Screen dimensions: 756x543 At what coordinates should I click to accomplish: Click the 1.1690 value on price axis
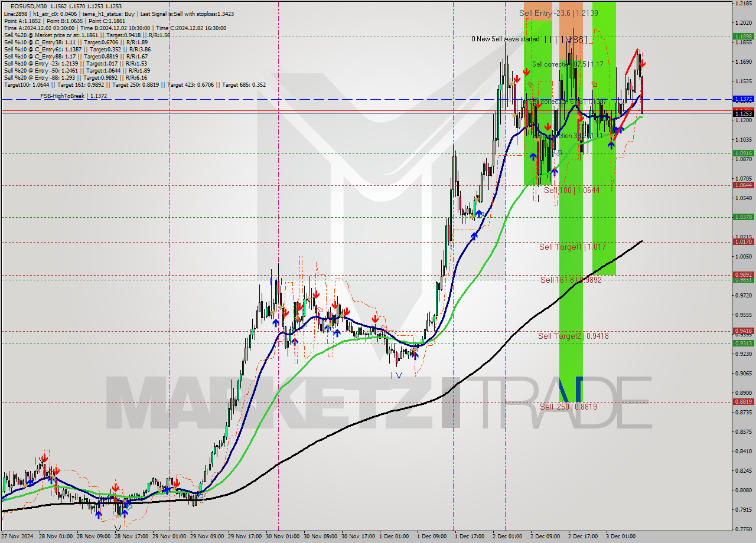[x=743, y=62]
